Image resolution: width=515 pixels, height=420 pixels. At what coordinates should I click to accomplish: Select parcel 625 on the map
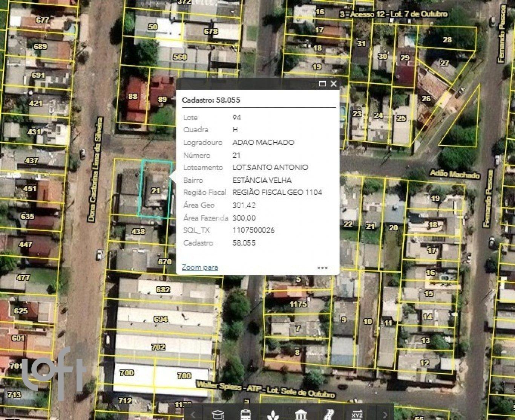coord(21,310)
